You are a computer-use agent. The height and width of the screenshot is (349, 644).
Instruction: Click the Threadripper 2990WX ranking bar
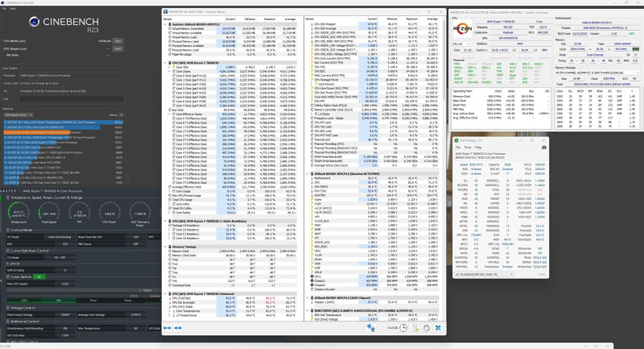pyautogui.click(x=64, y=122)
